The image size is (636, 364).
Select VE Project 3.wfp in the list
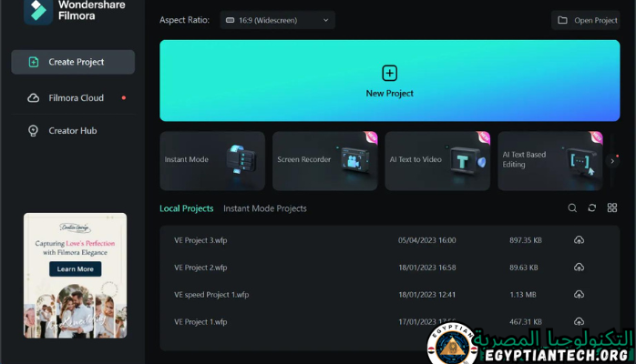coord(389,240)
